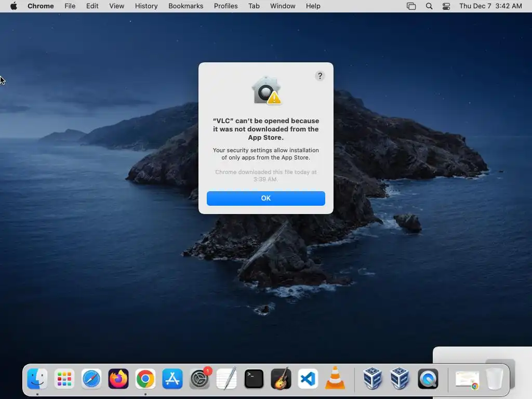Click the bold "VLC can't be opened" message
Image resolution: width=532 pixels, height=399 pixels.
(265, 129)
